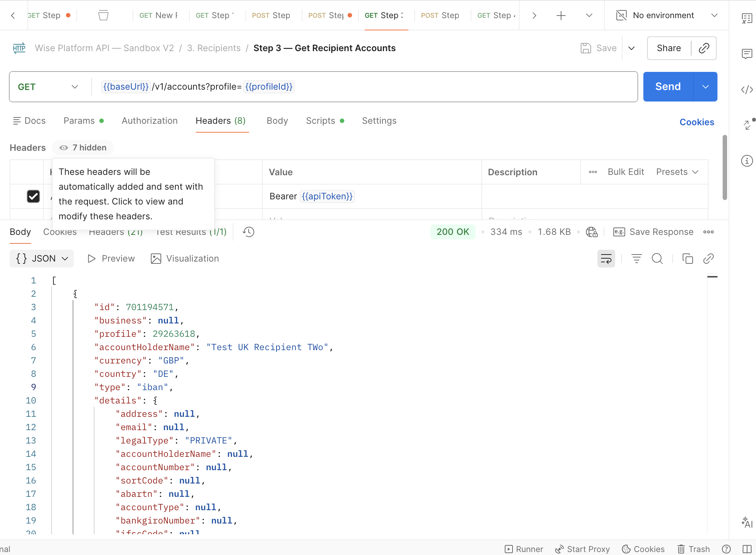The height and width of the screenshot is (555, 756).
Task: Switch to the Visualization view
Action: (x=185, y=259)
